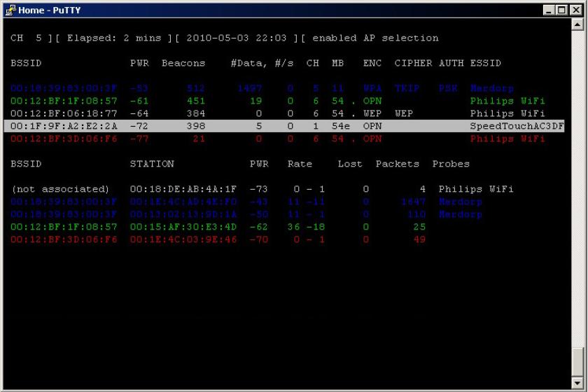Click the red power value '-77'

point(139,139)
